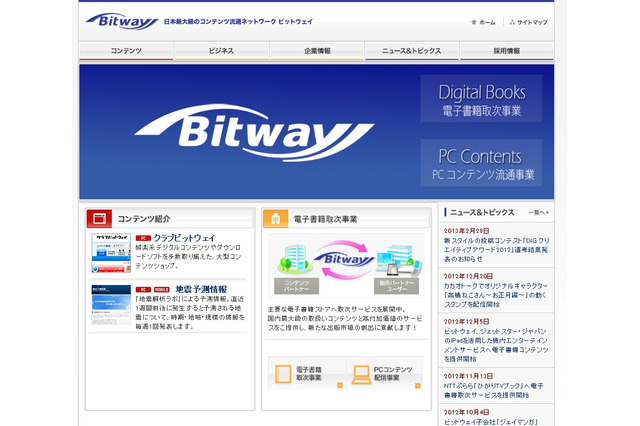Select the コンテンツ navigation tab

pyautogui.click(x=126, y=51)
